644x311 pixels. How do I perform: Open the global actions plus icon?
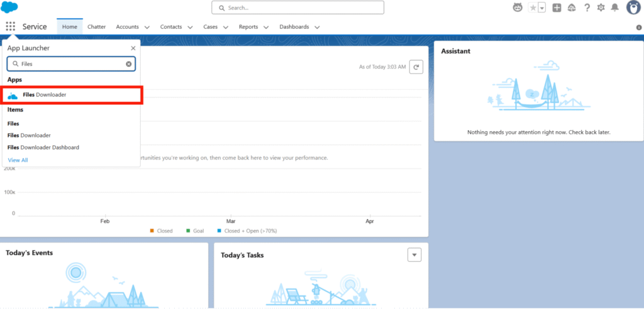click(557, 8)
